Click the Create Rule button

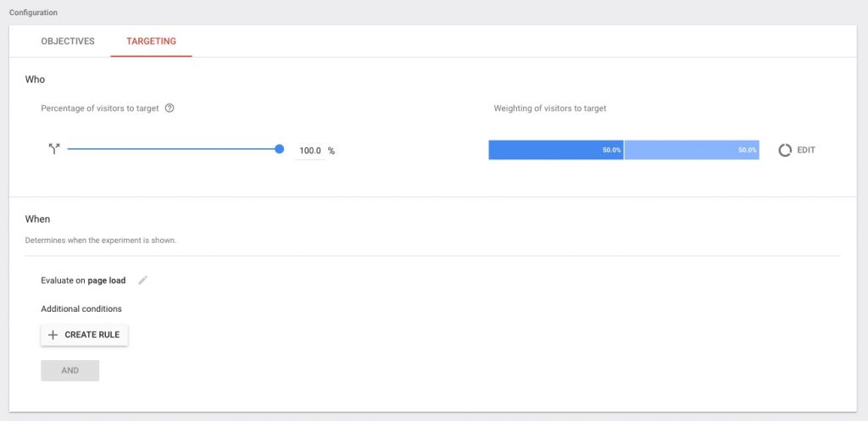pos(84,335)
